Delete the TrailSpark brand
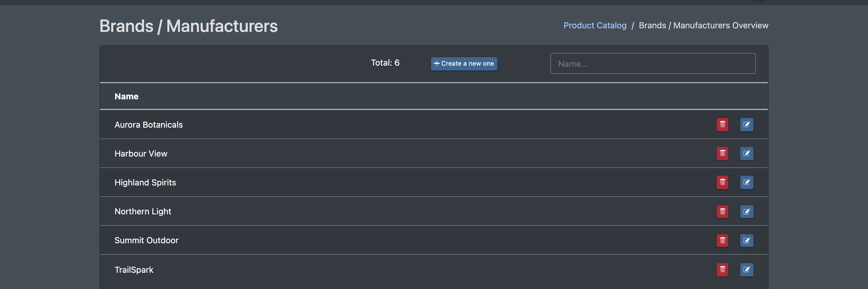This screenshot has width=868, height=289. point(722,269)
